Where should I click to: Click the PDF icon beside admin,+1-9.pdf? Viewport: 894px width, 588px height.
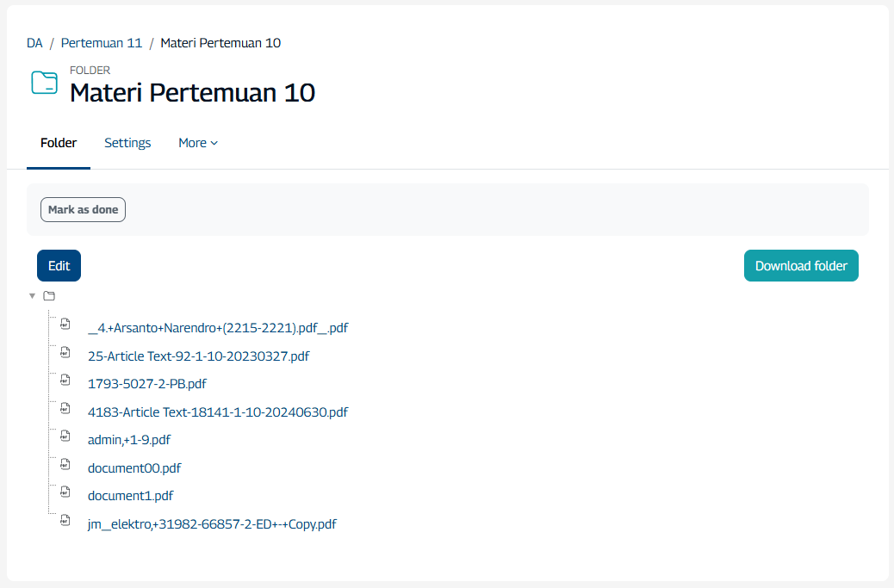click(x=65, y=436)
